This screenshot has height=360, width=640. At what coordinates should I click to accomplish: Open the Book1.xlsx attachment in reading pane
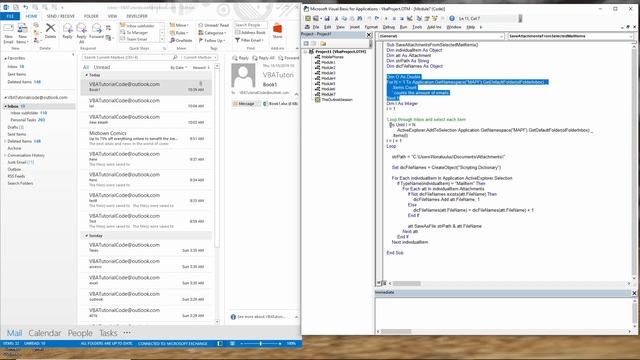[280, 104]
